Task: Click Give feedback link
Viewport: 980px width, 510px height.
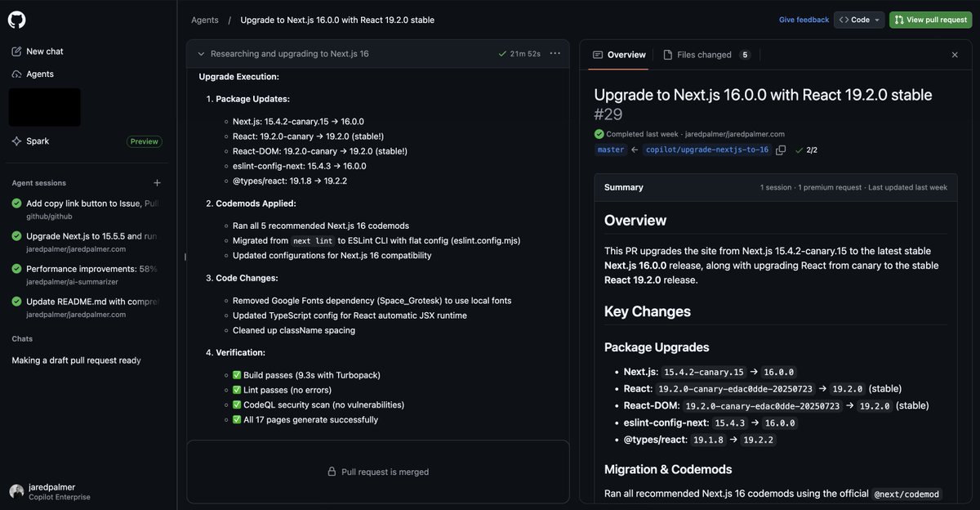Action: (804, 20)
